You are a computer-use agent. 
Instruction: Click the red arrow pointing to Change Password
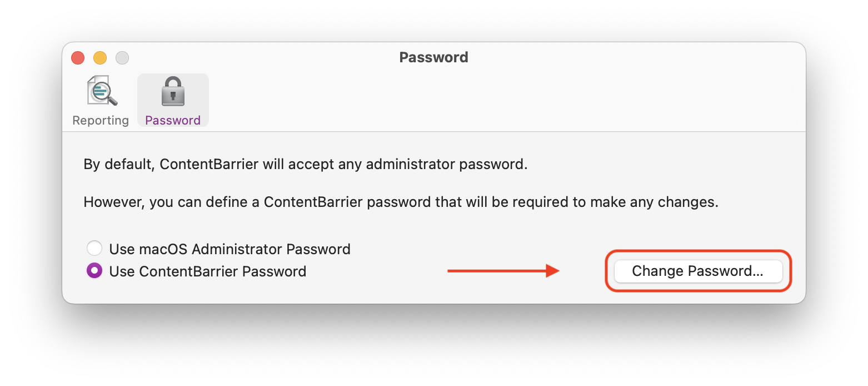click(x=503, y=271)
